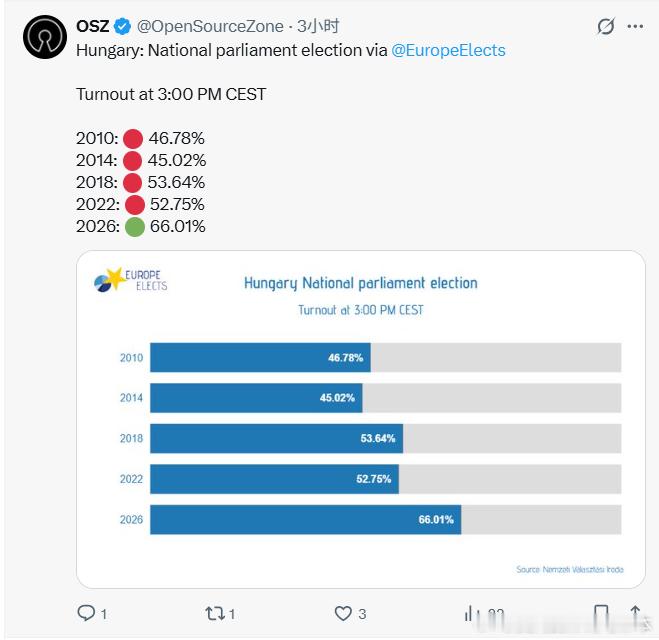This screenshot has width=659, height=640.
Task: Open the @EuropeElects mention link
Action: (448, 49)
